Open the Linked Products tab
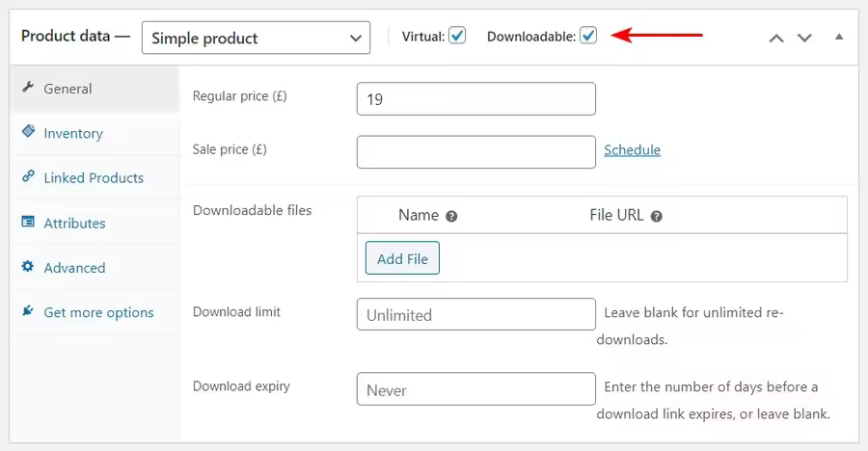The image size is (868, 451). point(94,178)
